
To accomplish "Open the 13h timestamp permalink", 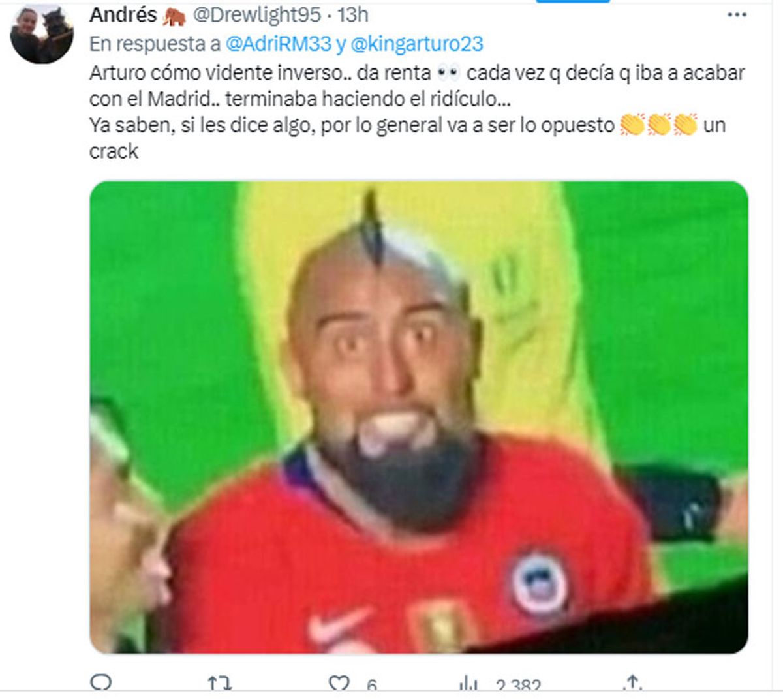I will 353,14.
